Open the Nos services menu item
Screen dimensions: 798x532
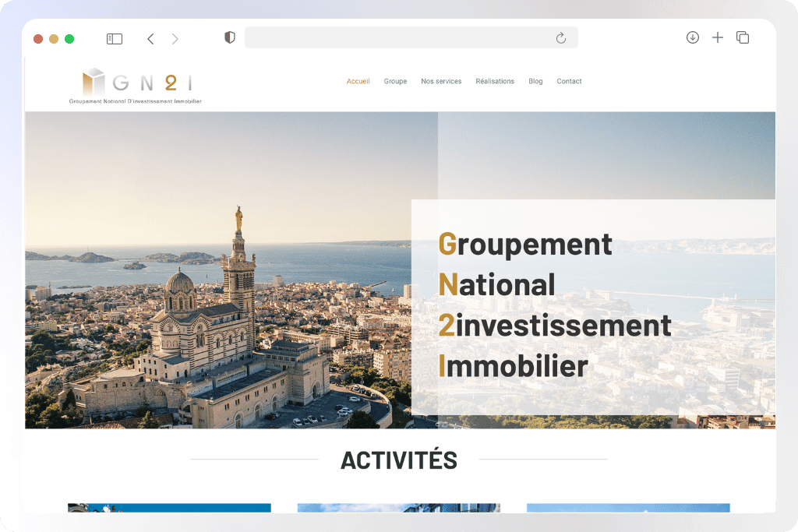click(441, 81)
